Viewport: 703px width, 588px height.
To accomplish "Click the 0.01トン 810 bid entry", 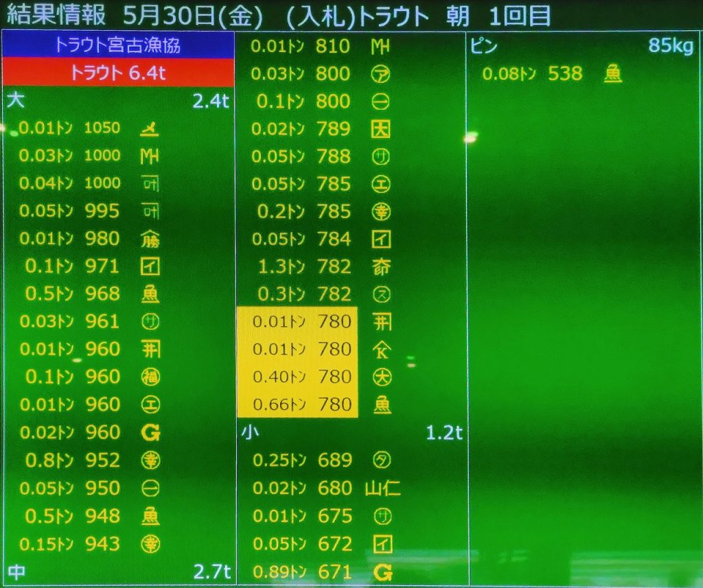I will (x=301, y=47).
